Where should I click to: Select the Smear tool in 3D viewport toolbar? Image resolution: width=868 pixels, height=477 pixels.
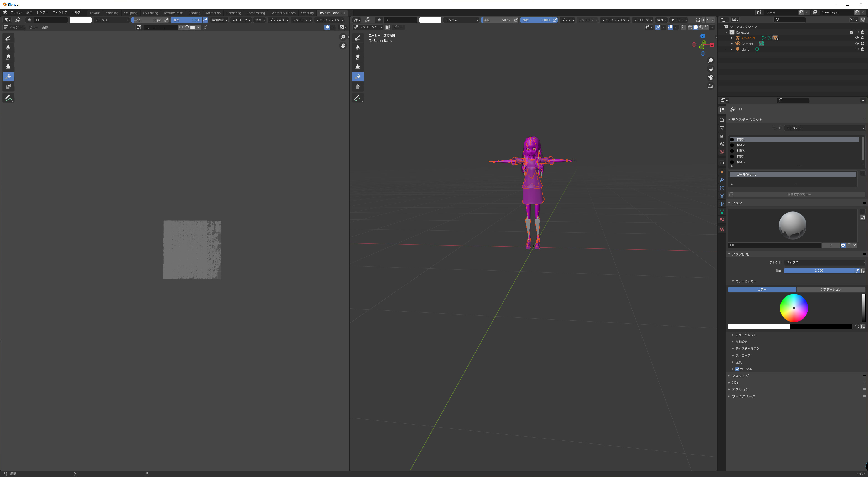358,57
